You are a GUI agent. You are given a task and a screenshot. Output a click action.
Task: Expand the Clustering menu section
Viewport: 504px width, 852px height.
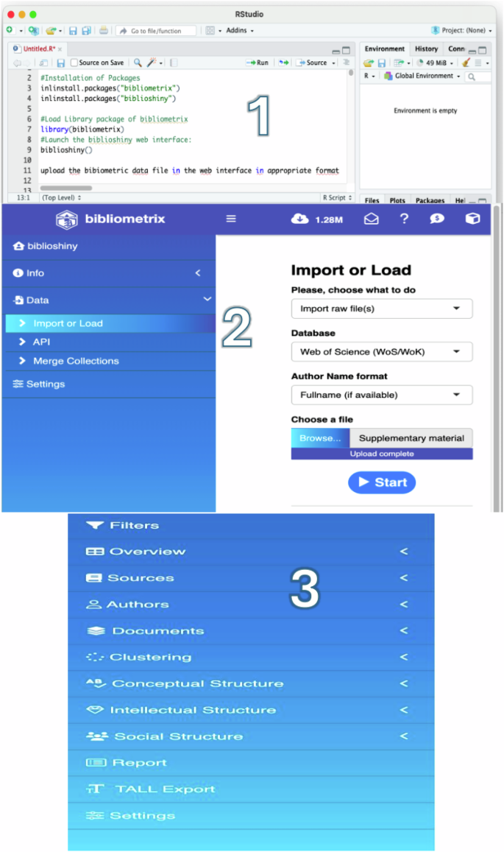pos(251,657)
